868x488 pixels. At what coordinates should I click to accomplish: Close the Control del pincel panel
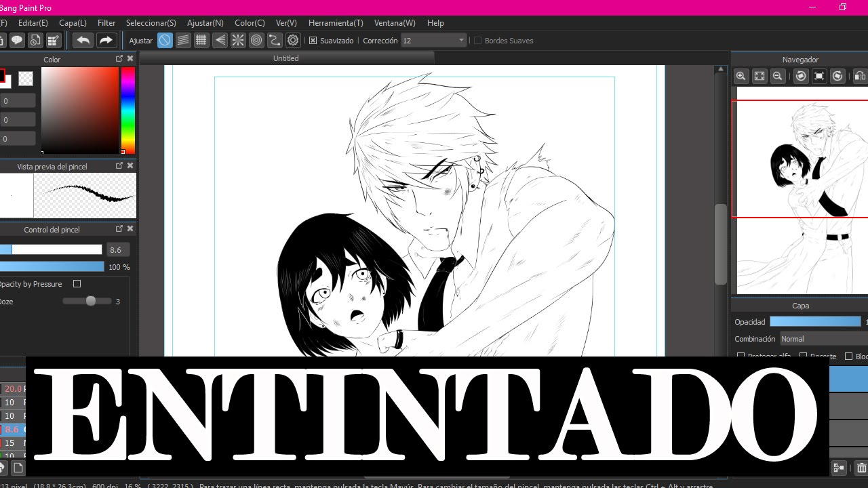[130, 229]
